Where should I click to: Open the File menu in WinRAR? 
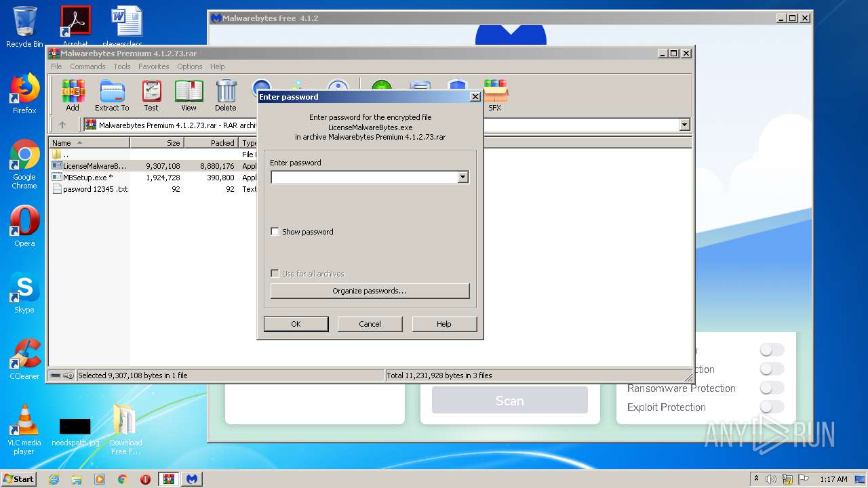[56, 66]
